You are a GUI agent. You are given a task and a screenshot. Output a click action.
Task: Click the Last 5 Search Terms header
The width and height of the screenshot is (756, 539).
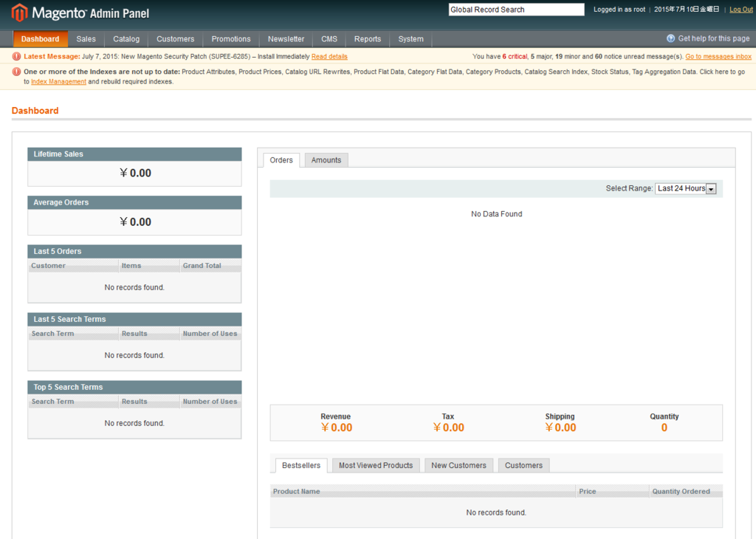pos(134,319)
